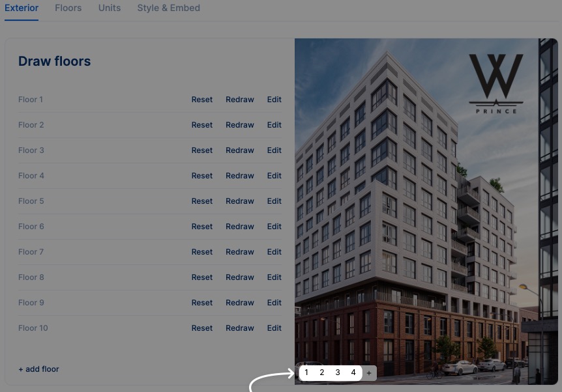Image resolution: width=562 pixels, height=392 pixels.
Task: Redraw Floor 4
Action: click(x=240, y=176)
